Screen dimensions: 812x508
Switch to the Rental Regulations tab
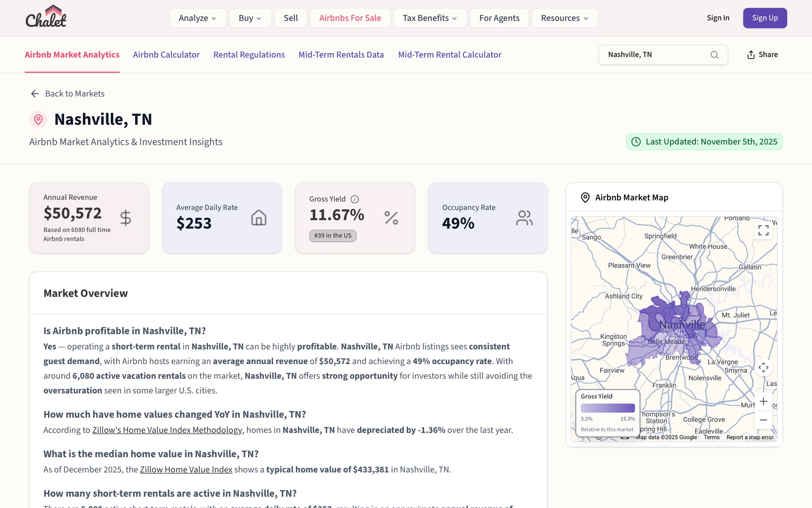click(x=249, y=54)
